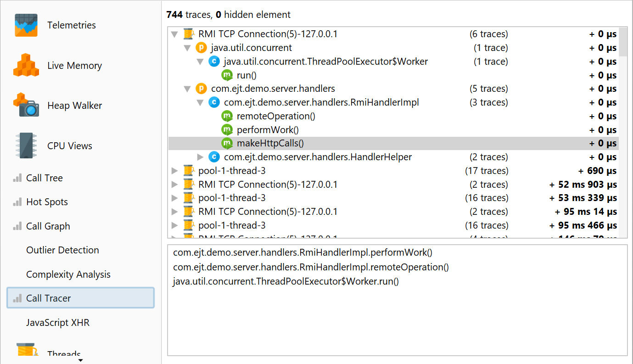
Task: Click the '(5 traces)' count cell
Action: tap(488, 89)
